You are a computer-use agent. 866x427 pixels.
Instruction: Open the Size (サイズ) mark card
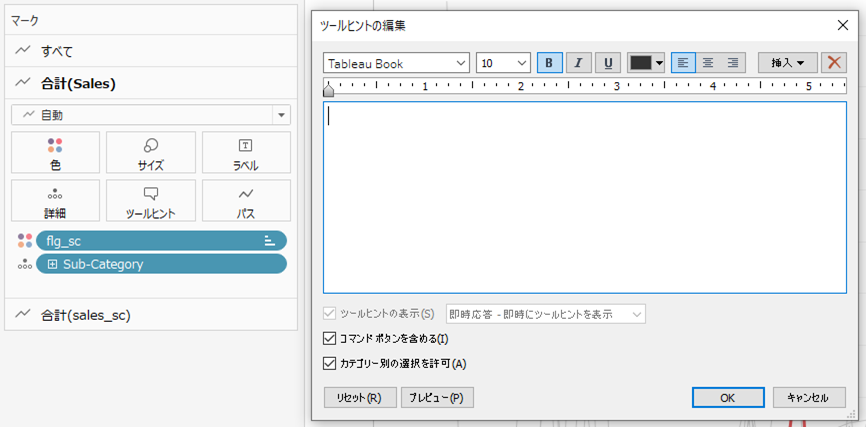[151, 153]
